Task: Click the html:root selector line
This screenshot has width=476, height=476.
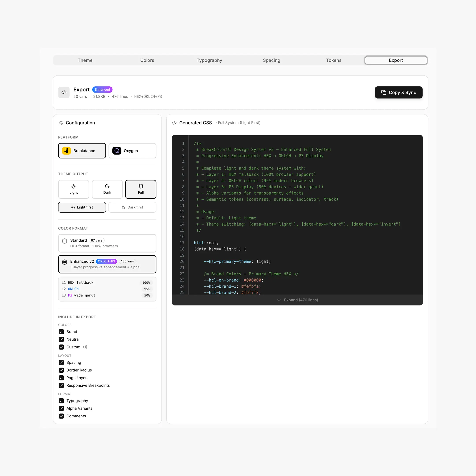Action: click(x=206, y=243)
